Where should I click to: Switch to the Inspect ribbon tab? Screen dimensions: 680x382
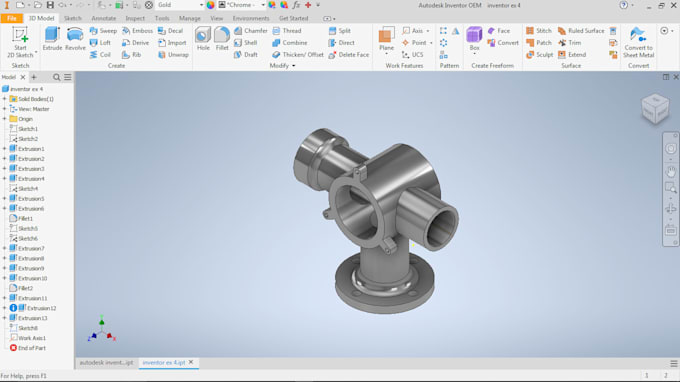coord(135,18)
